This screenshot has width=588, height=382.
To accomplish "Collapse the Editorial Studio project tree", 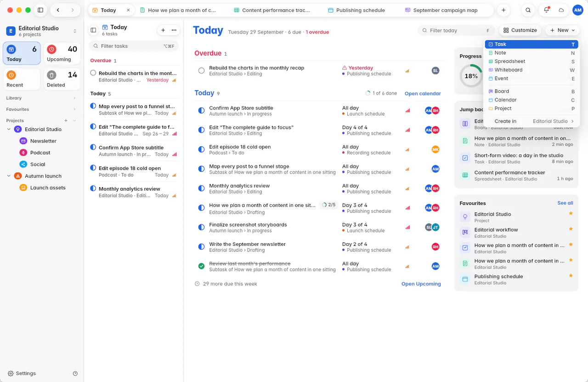I will point(9,129).
